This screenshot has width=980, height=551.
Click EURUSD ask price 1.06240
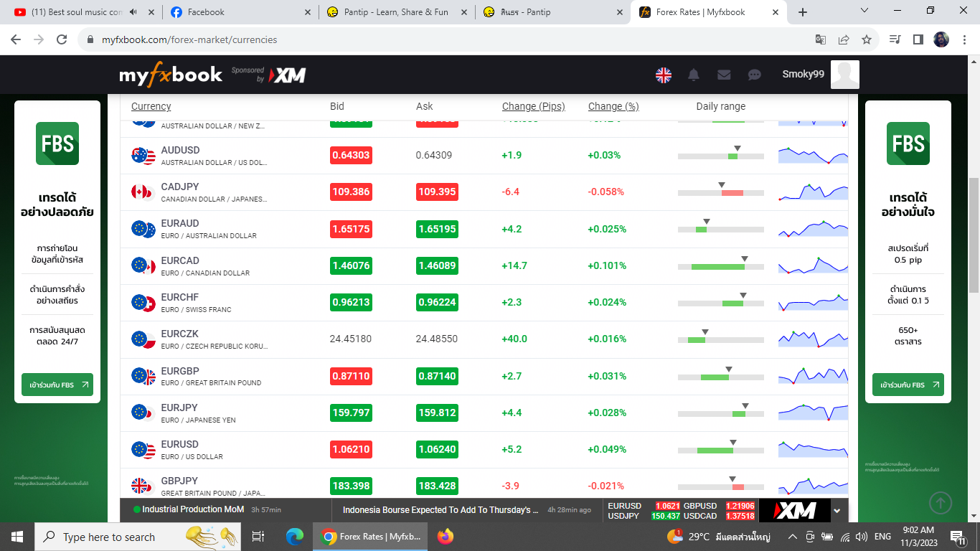click(x=437, y=449)
